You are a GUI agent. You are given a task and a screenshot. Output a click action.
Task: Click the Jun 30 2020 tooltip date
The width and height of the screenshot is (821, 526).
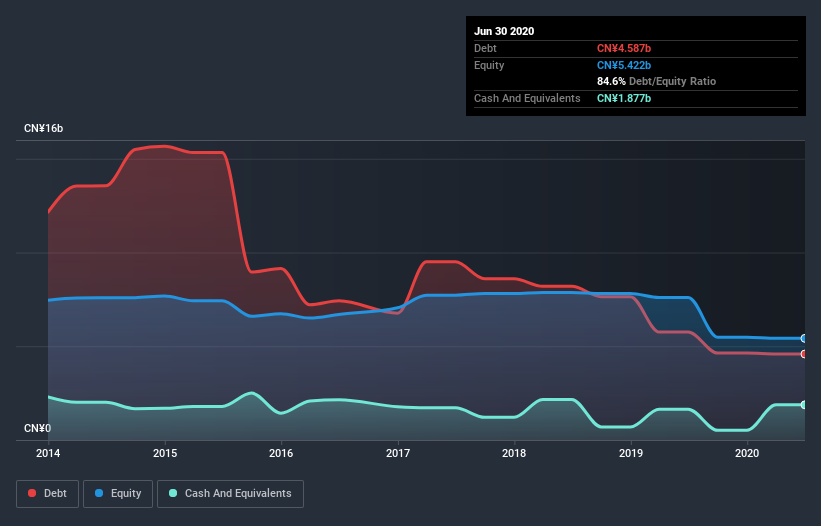(504, 31)
